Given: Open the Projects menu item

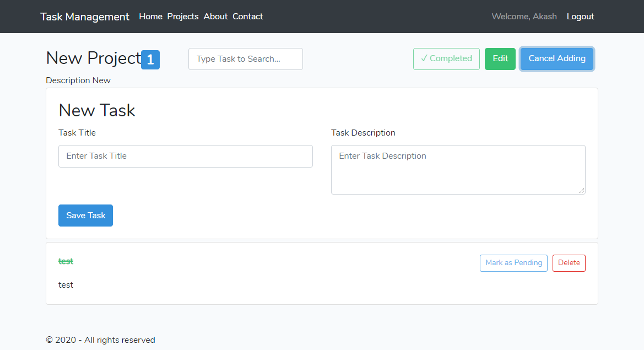Looking at the screenshot, I should coord(183,17).
